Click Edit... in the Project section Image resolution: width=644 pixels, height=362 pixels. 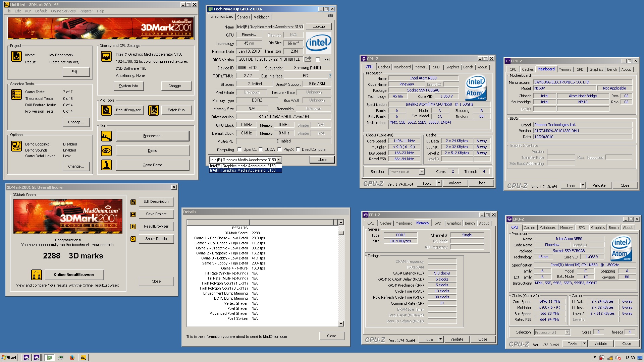pyautogui.click(x=76, y=72)
